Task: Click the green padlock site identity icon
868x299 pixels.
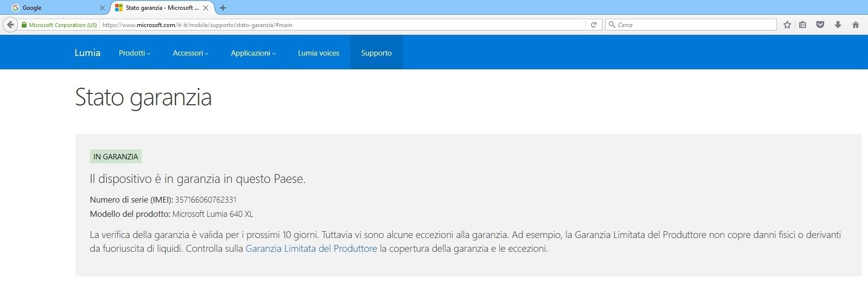Action: pos(24,25)
